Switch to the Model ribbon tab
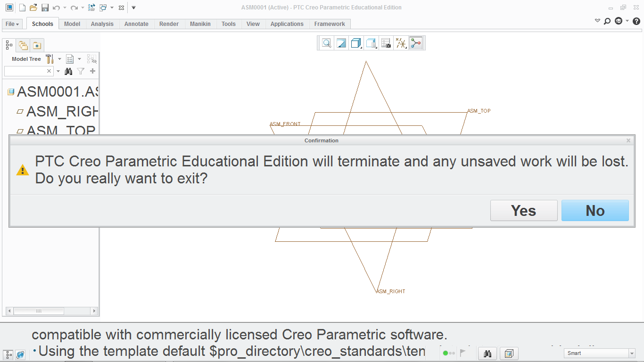Viewport: 644px width, 362px height. click(72, 24)
